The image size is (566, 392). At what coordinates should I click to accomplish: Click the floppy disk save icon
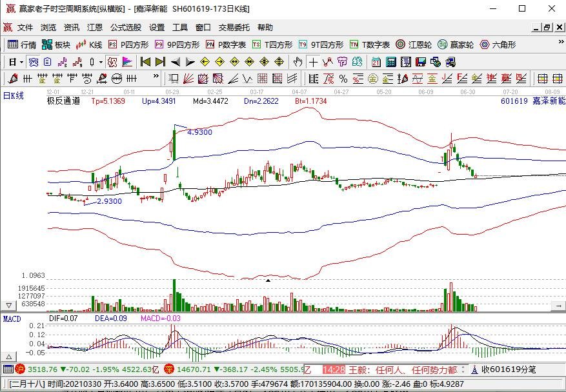click(x=421, y=62)
